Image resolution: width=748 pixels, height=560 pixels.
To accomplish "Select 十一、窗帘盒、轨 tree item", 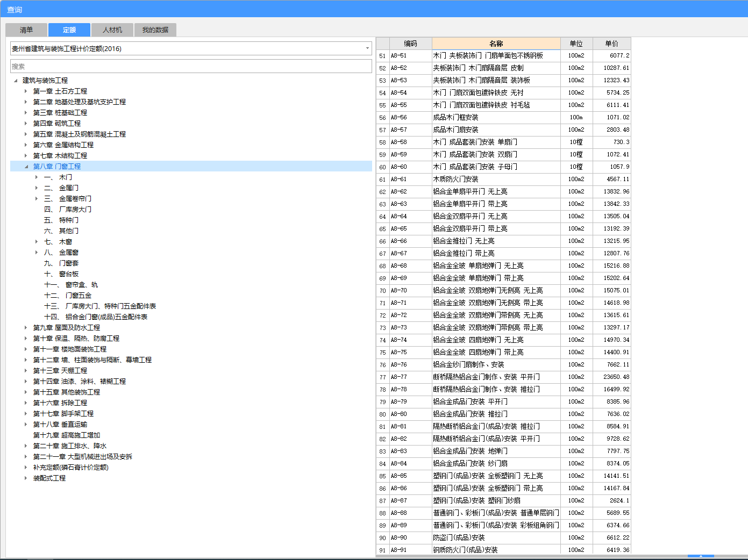I will 71,285.
